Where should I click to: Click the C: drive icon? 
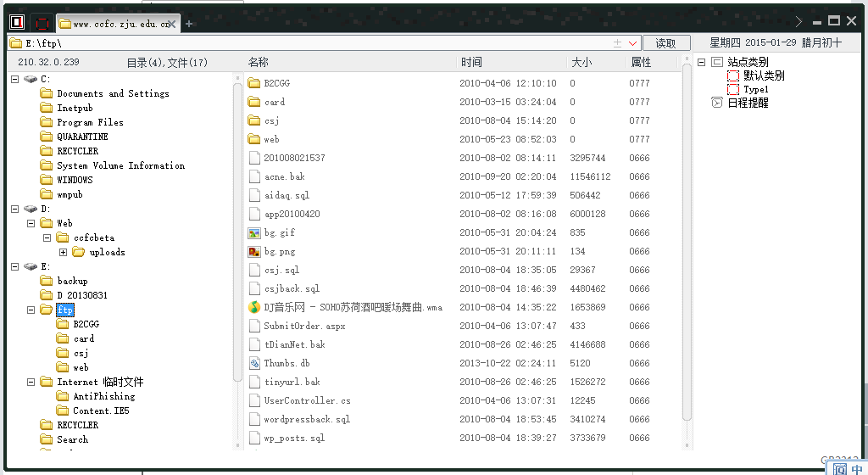pyautogui.click(x=31, y=79)
